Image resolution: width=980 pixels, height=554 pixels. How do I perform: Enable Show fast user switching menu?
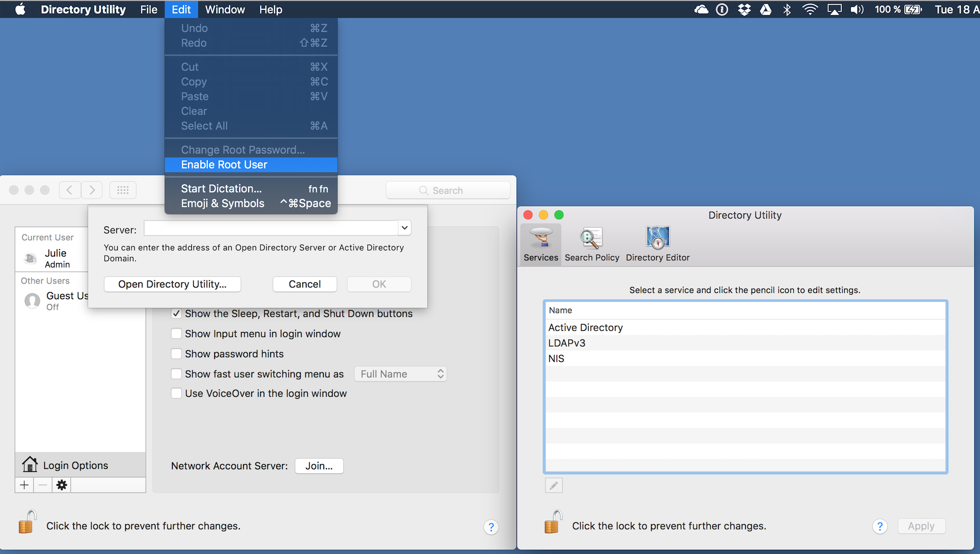[x=176, y=374]
